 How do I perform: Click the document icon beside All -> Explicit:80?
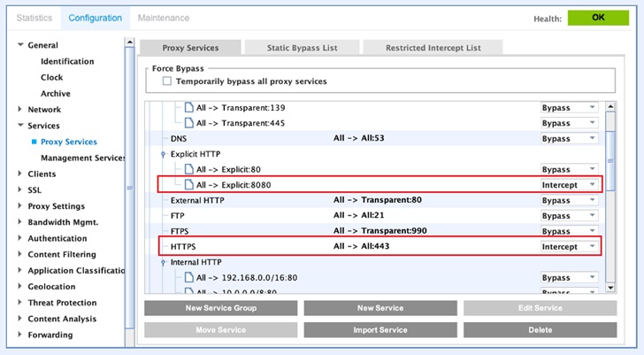coord(187,168)
